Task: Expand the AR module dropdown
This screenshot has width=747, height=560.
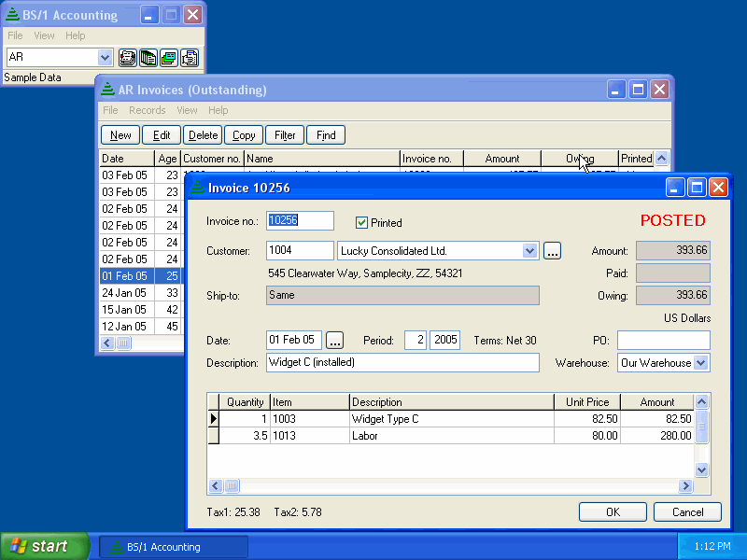Action: coord(105,58)
